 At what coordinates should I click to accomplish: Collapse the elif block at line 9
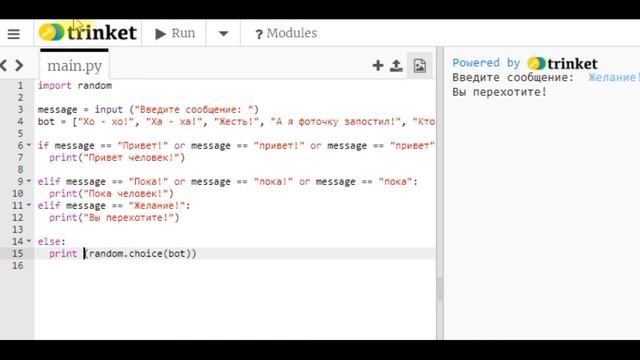[x=29, y=181]
